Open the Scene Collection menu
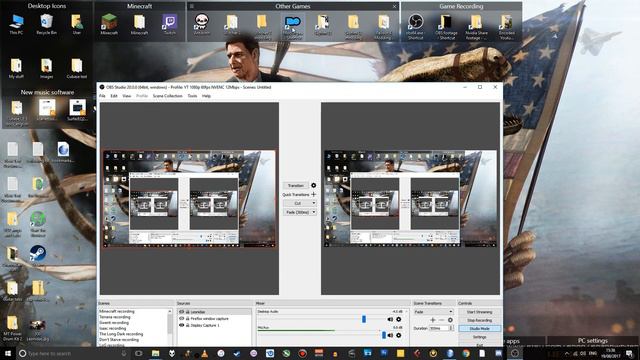Image resolution: width=640 pixels, height=360 pixels. [x=167, y=96]
